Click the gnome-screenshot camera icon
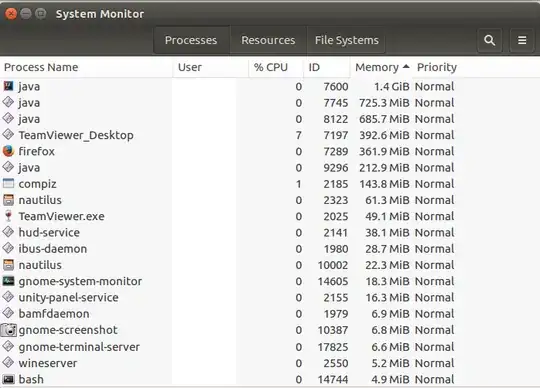Viewport: 540px width, 388px height. (x=9, y=330)
